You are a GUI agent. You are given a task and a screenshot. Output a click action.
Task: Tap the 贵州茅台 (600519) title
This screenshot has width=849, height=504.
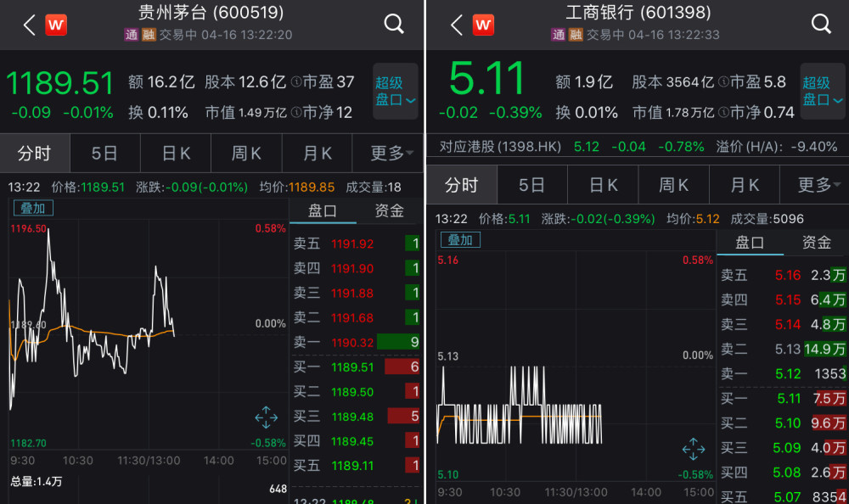(x=211, y=13)
